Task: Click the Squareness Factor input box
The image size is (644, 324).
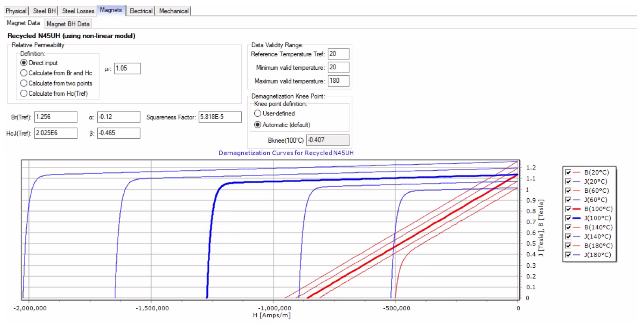Action: click(x=220, y=117)
